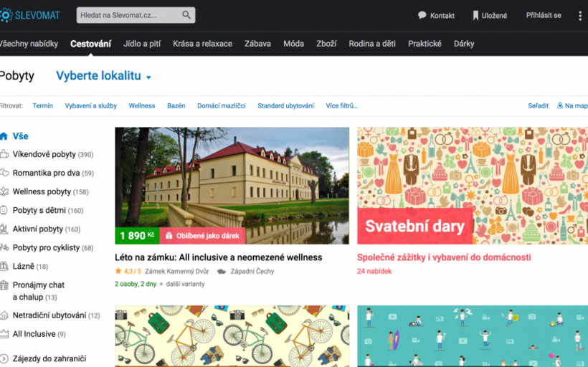Open the Krása a relaxace tab
The width and height of the screenshot is (588, 367).
202,44
